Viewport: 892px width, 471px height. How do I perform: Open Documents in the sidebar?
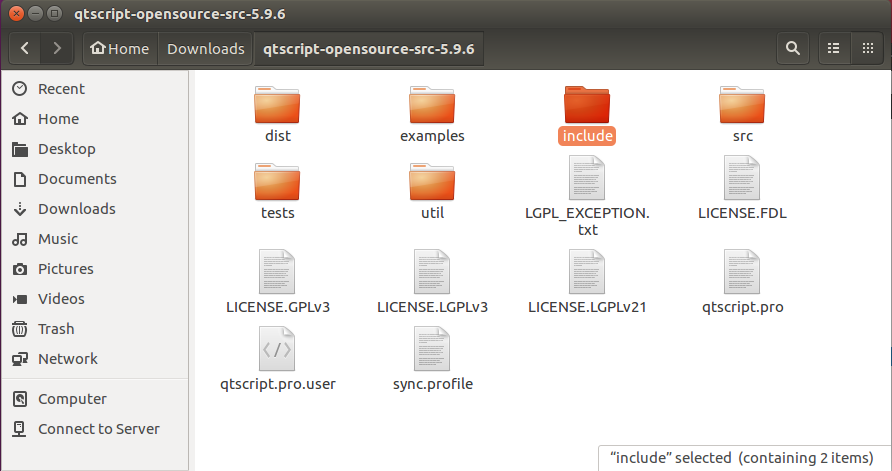[77, 179]
